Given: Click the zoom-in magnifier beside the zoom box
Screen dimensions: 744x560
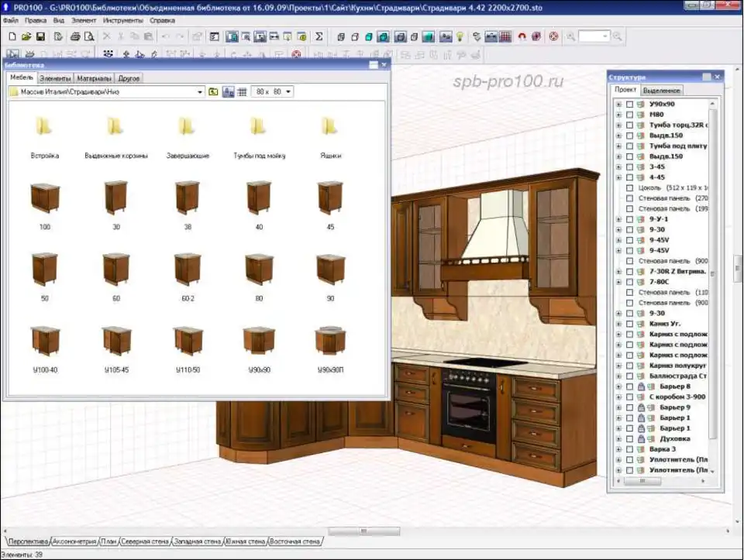Looking at the screenshot, I should [x=617, y=36].
